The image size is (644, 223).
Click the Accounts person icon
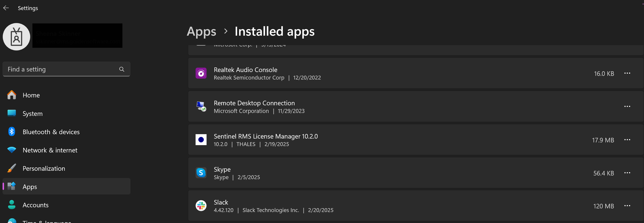tap(12, 205)
